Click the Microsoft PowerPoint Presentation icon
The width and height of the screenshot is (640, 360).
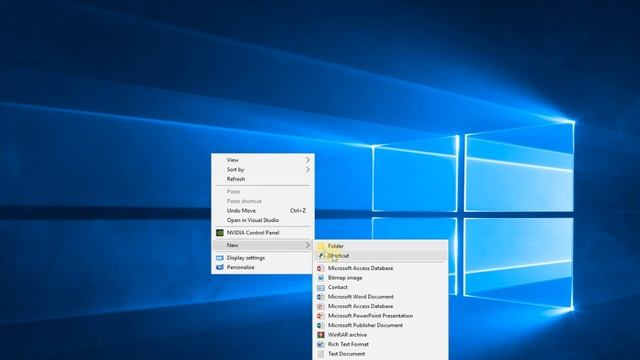click(321, 316)
